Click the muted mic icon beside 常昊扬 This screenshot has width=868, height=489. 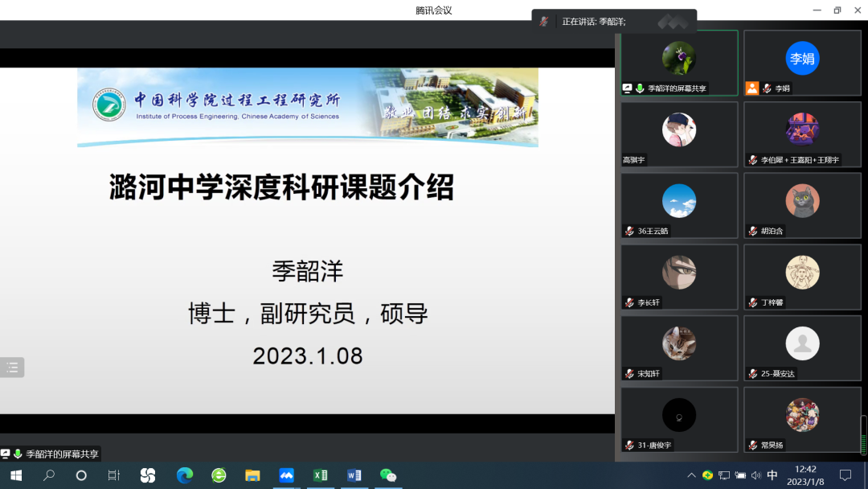pos(753,445)
